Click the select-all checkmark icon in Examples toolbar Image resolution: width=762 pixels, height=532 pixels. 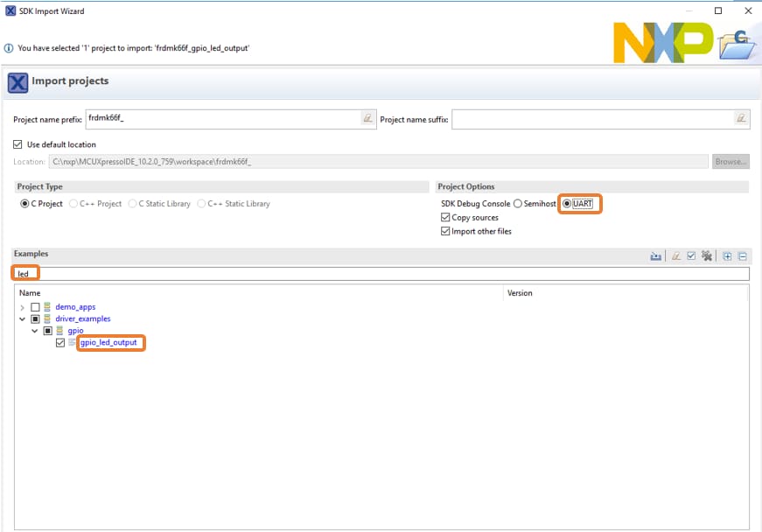(691, 256)
